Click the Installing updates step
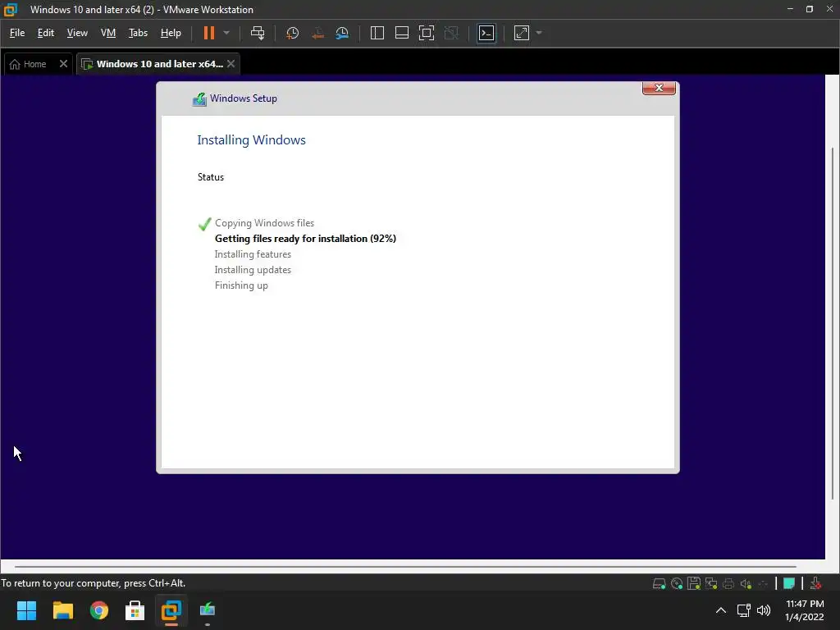Viewport: 840px width, 630px height. [x=253, y=270]
